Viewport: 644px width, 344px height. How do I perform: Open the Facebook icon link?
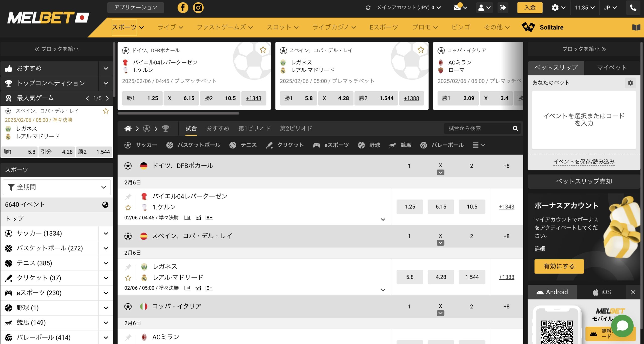(x=183, y=8)
